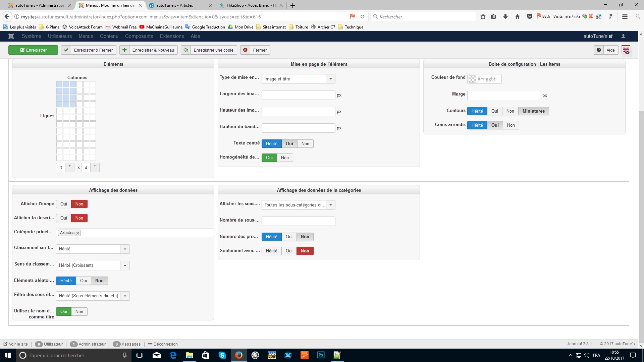Click the bookmark star icon in toolbar
Image resolution: width=644 pixels, height=362 pixels.
483,16
